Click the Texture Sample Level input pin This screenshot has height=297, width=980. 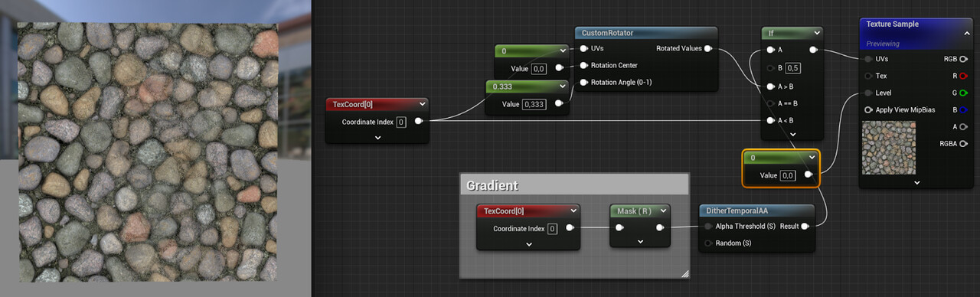(868, 93)
